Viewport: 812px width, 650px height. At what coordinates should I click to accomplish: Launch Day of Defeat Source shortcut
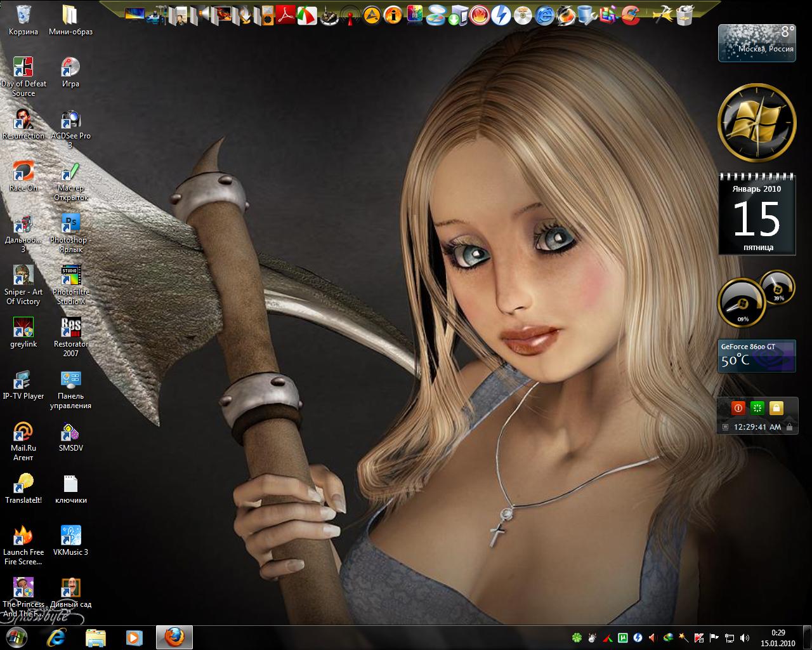[x=23, y=77]
